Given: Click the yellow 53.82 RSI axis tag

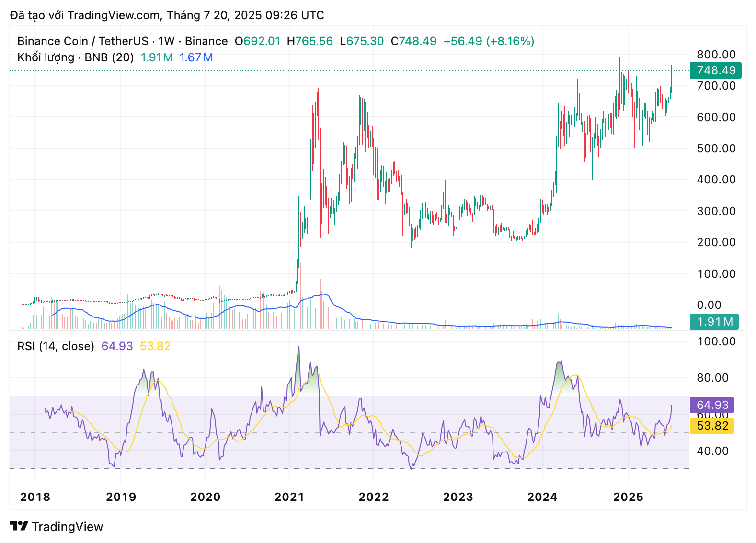Looking at the screenshot, I should pos(712,426).
